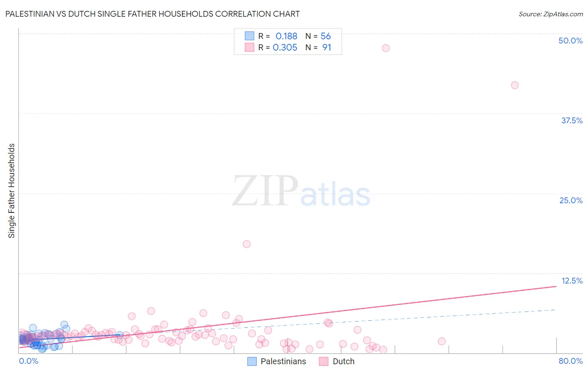Click the blue Palestinians legend swatch
Screen dimensions: 588x373
point(252,361)
